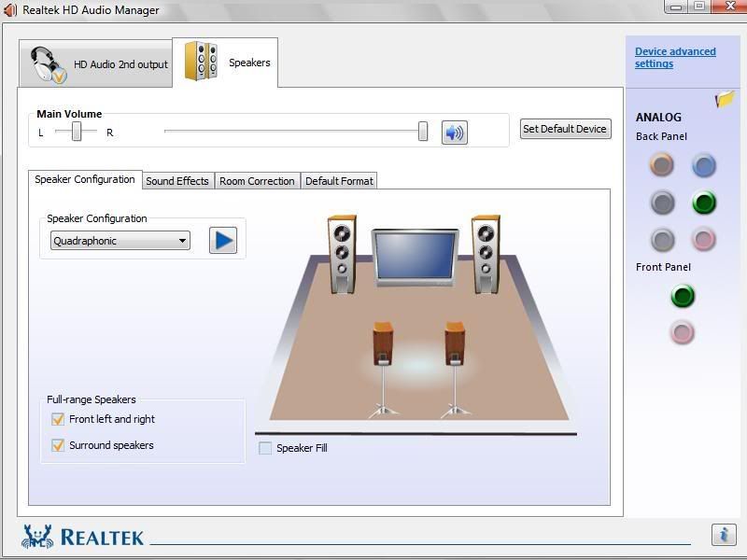Open the yellow folder connector settings icon
The width and height of the screenshot is (747, 560).
pos(725,99)
